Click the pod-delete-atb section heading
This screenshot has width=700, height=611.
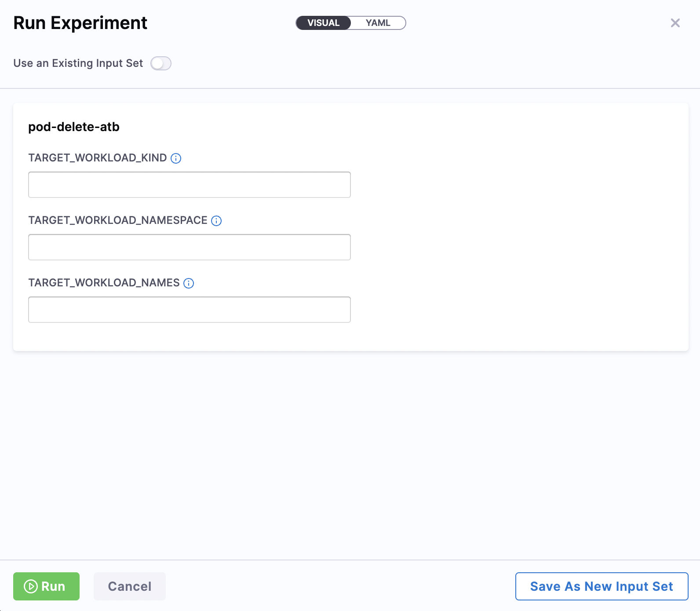click(x=74, y=127)
